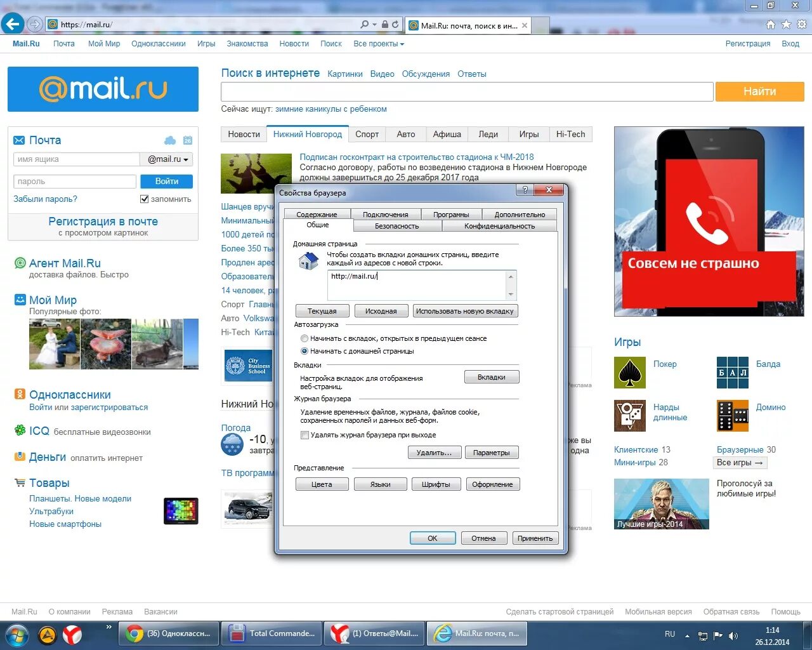This screenshot has width=812, height=650.
Task: Switch to the Дополнительно tab
Action: point(520,215)
